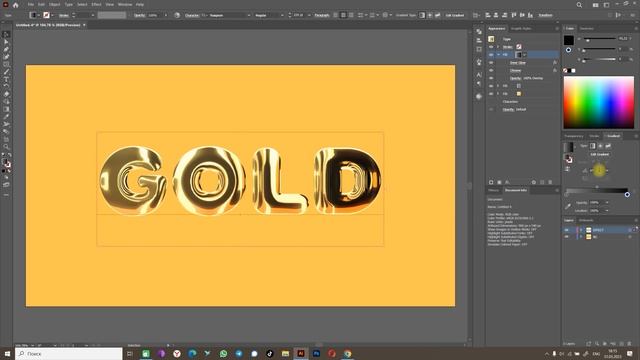
Task: Click Clear Appearance icon in Appearance panel
Action: (533, 182)
